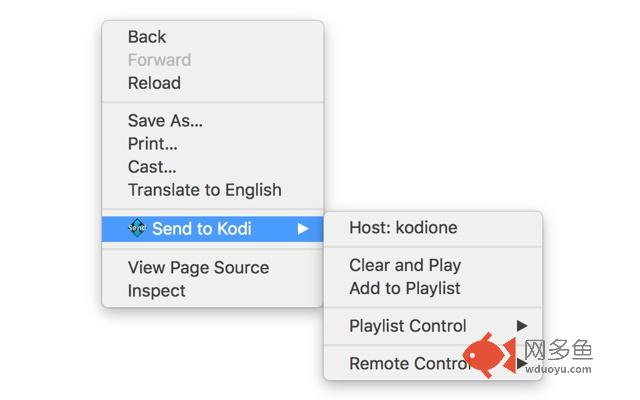640x400 pixels.
Task: Open the Remote Control submenu
Action: pyautogui.click(x=410, y=364)
